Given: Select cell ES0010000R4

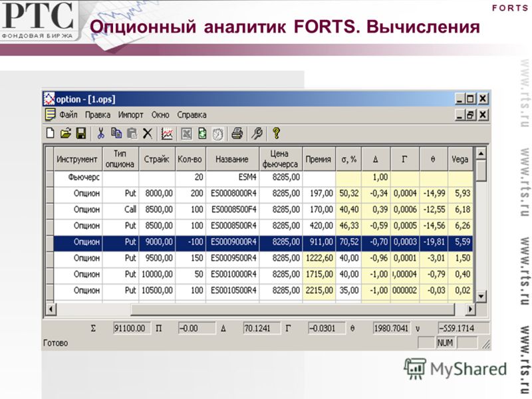Looking at the screenshot, I should pyautogui.click(x=232, y=274).
